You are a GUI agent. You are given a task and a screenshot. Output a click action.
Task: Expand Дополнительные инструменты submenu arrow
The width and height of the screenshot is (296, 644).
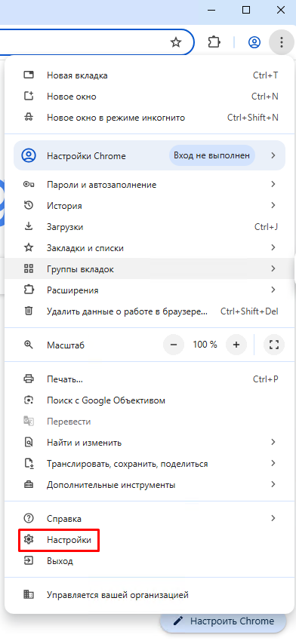(x=273, y=485)
